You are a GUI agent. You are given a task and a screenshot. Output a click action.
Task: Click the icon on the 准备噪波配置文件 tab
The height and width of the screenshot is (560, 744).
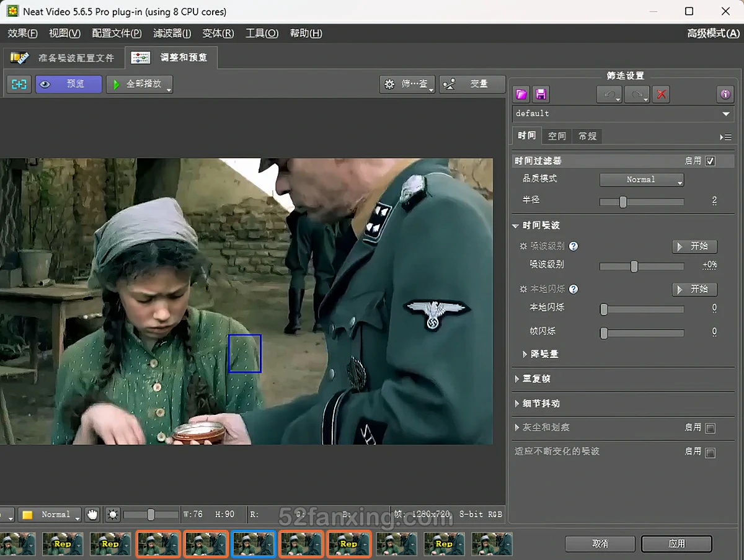point(19,58)
